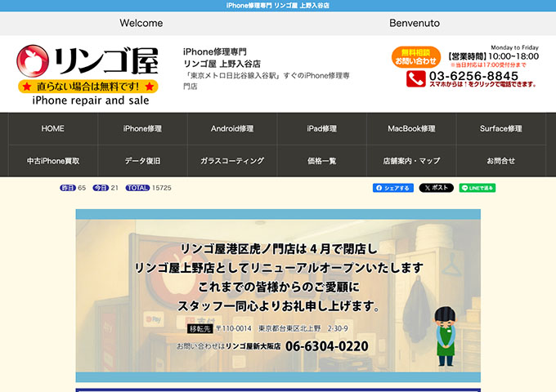556x392 pixels.
Task: Click the red apple logo icon
Action: [x=33, y=61]
